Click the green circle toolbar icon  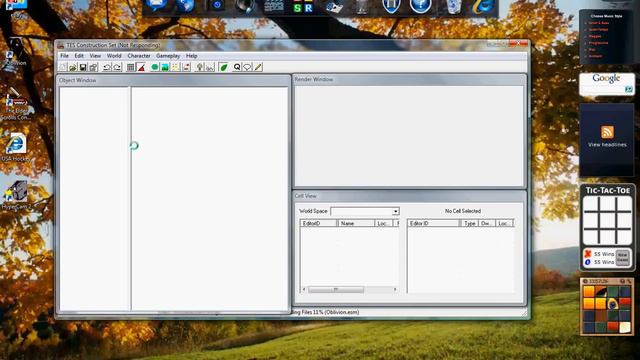(155, 67)
